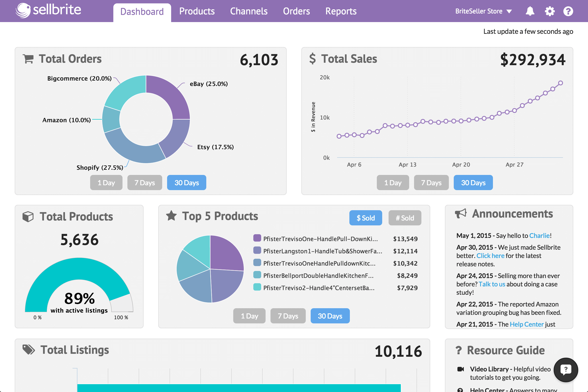The image size is (588, 392).
Task: Click the Sellbrite logo
Action: coord(48,11)
